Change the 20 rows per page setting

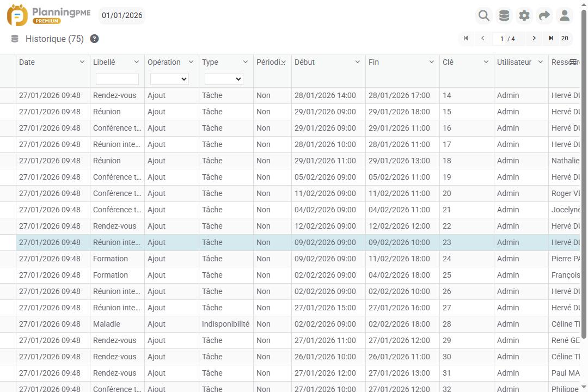pos(565,38)
